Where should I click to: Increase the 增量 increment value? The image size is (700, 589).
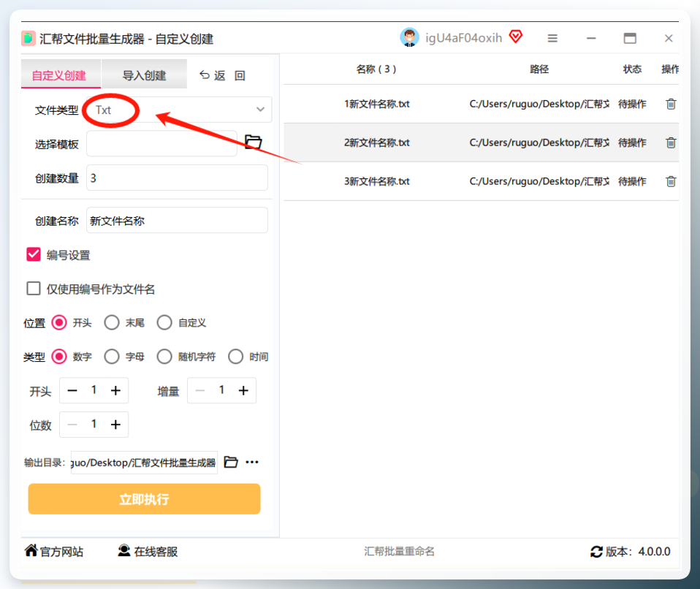pos(243,391)
